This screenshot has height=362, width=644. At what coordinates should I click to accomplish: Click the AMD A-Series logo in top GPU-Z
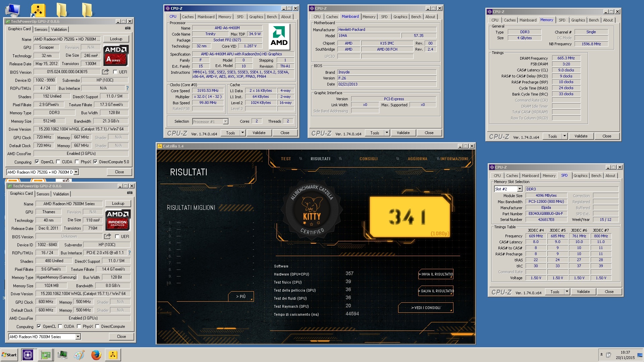[x=116, y=55]
